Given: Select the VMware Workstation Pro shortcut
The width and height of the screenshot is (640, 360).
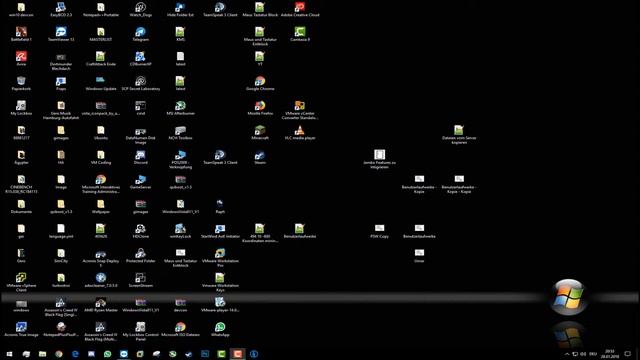Looking at the screenshot, I should pyautogui.click(x=220, y=258).
